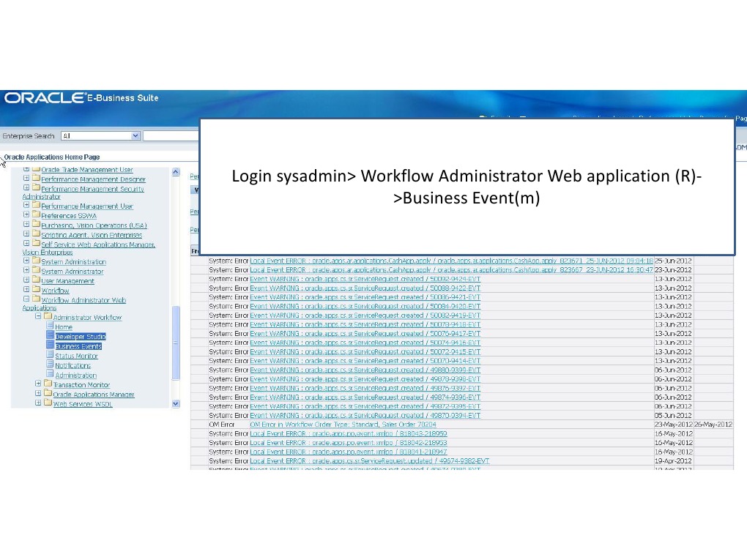Open Event WARNING notification 49870-9394-EVT

(x=365, y=415)
